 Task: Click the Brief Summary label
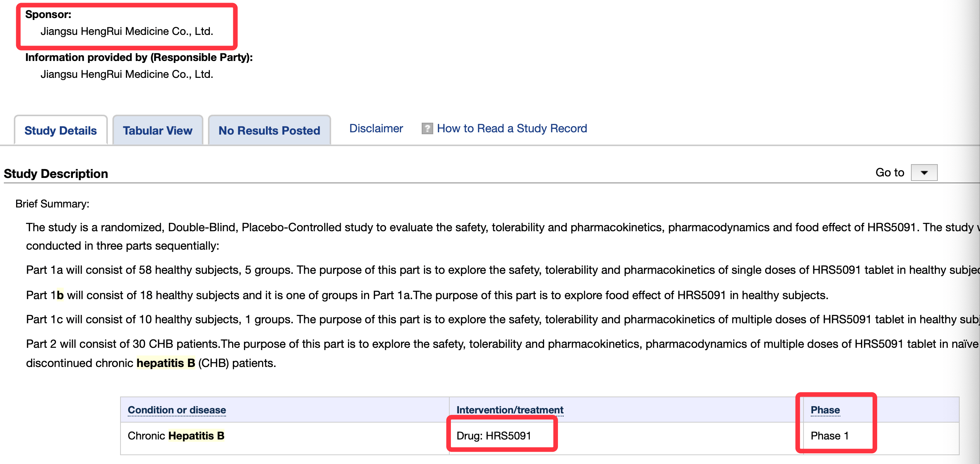click(x=52, y=204)
